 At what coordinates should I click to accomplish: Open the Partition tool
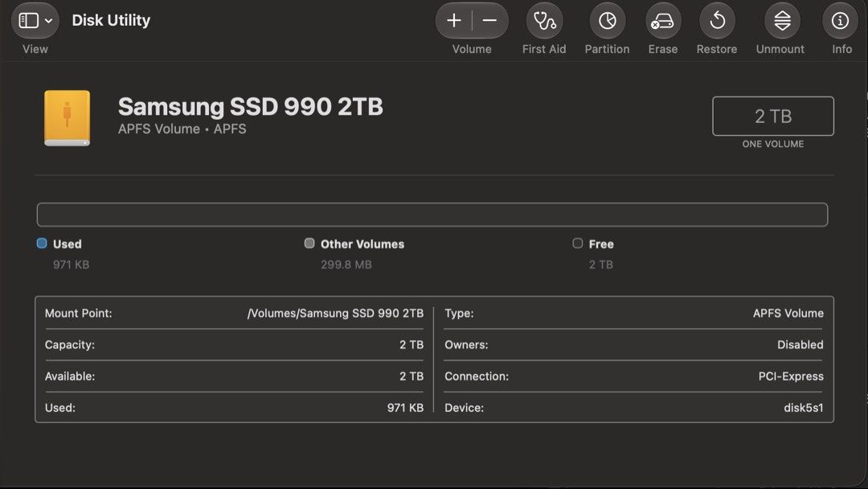point(608,20)
